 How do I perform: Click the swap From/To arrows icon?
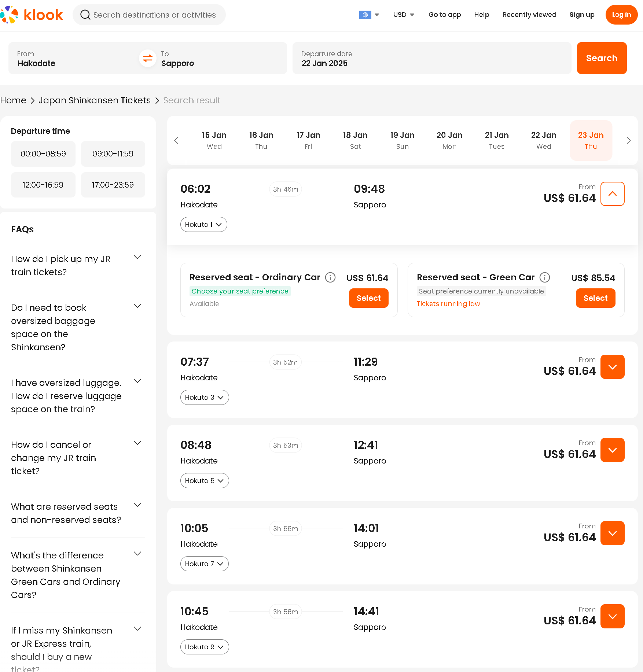[x=147, y=58]
